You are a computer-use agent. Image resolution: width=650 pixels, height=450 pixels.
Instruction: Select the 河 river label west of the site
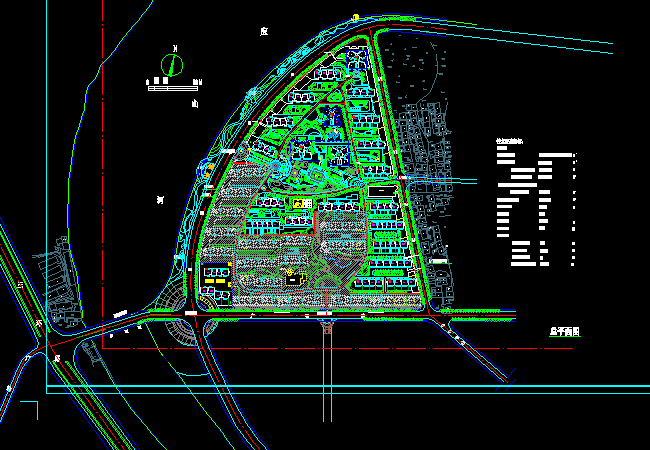point(160,200)
